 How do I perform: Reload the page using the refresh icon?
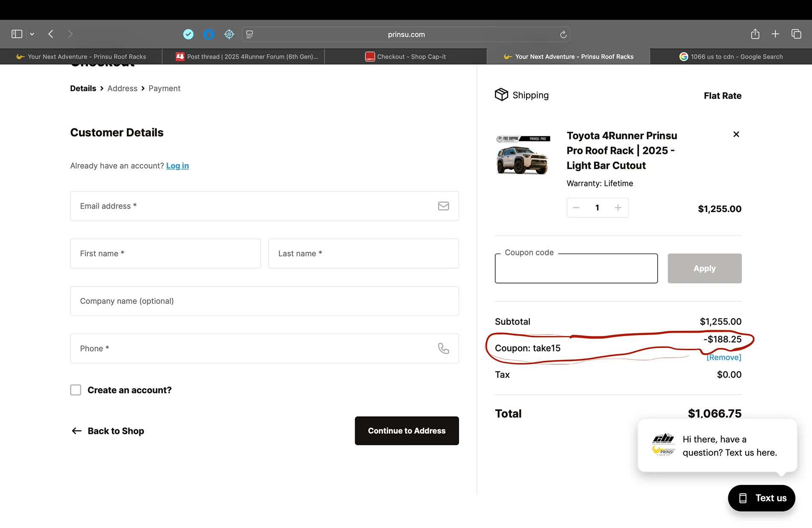(x=563, y=35)
